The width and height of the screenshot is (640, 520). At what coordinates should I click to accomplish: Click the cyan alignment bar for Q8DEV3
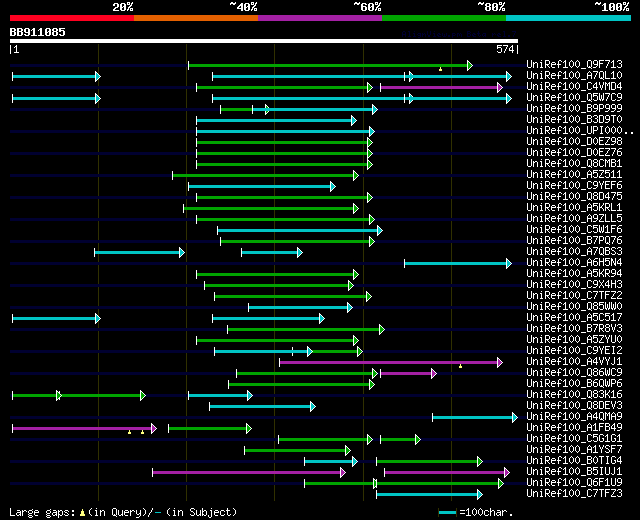[262, 407]
